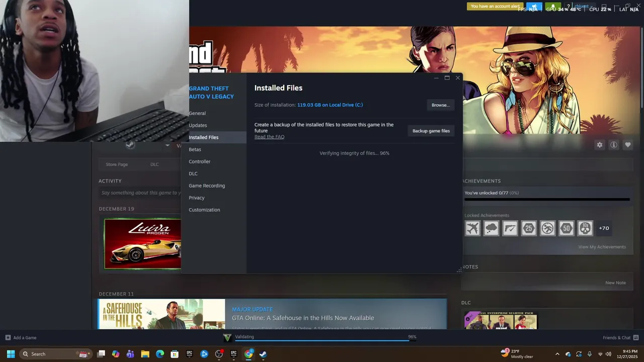Click View My Achievements link
The width and height of the screenshot is (644, 362).
point(602,247)
